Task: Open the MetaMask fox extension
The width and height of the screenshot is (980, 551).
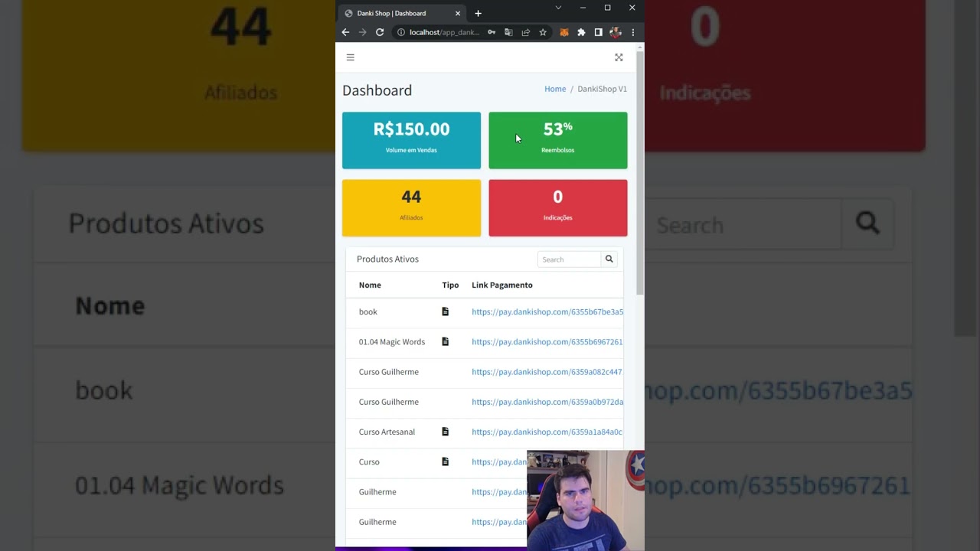Action: [564, 32]
